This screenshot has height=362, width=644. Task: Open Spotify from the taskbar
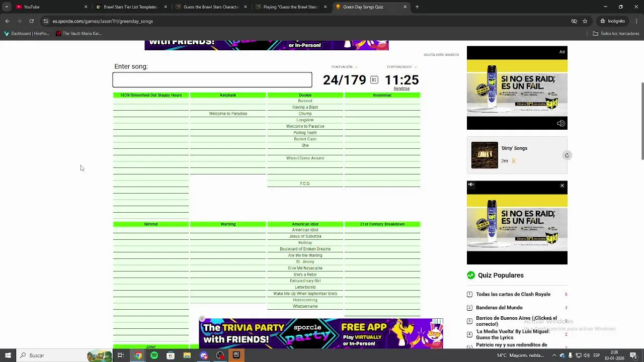(154, 355)
